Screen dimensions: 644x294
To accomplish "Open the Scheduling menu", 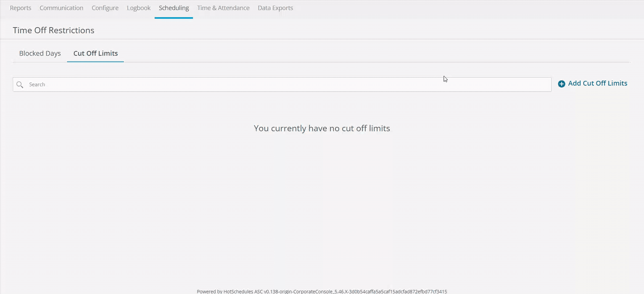I will [x=174, y=8].
